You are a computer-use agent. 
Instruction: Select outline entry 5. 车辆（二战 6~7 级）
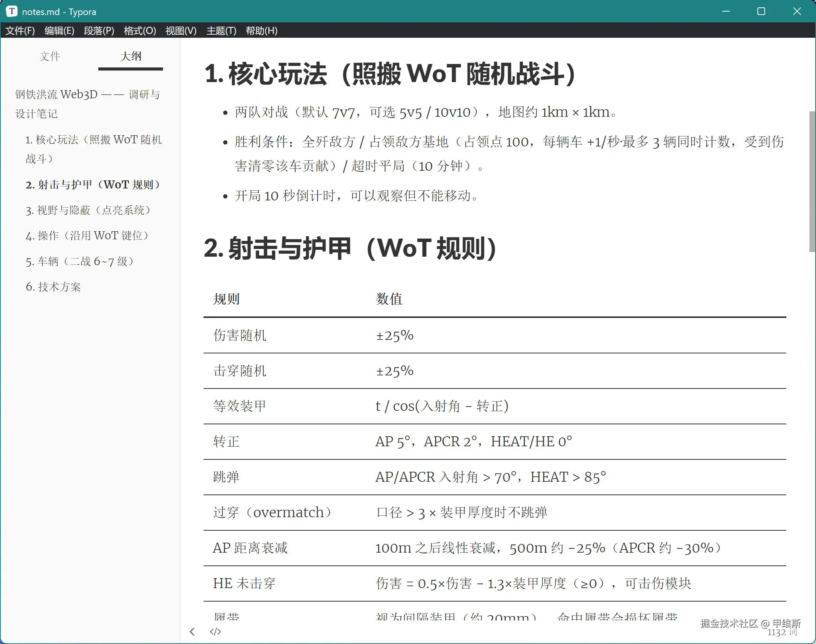click(80, 261)
